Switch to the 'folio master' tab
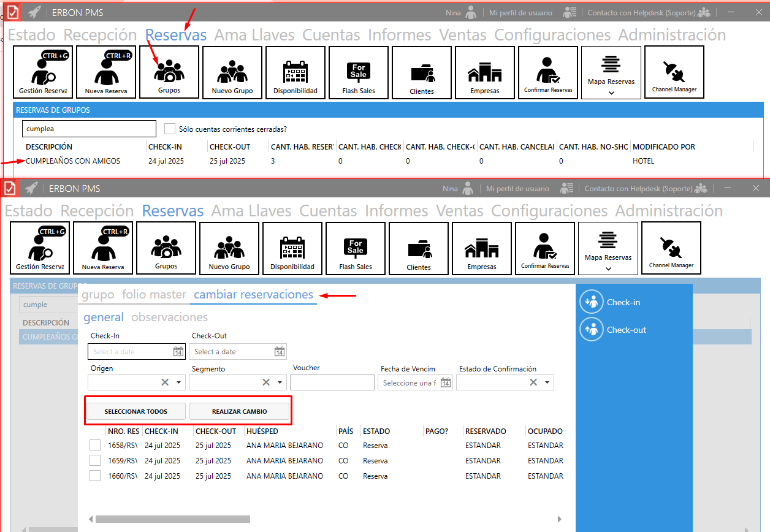This screenshot has height=532, width=770. pos(154,295)
